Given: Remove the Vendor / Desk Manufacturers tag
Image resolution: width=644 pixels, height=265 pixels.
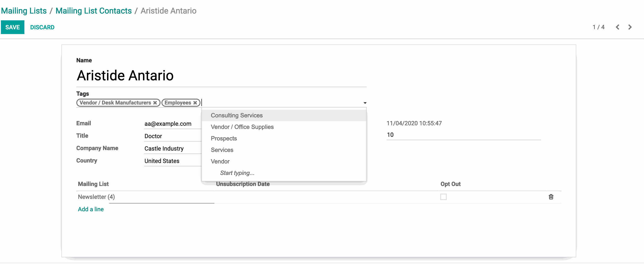Looking at the screenshot, I should [x=155, y=103].
